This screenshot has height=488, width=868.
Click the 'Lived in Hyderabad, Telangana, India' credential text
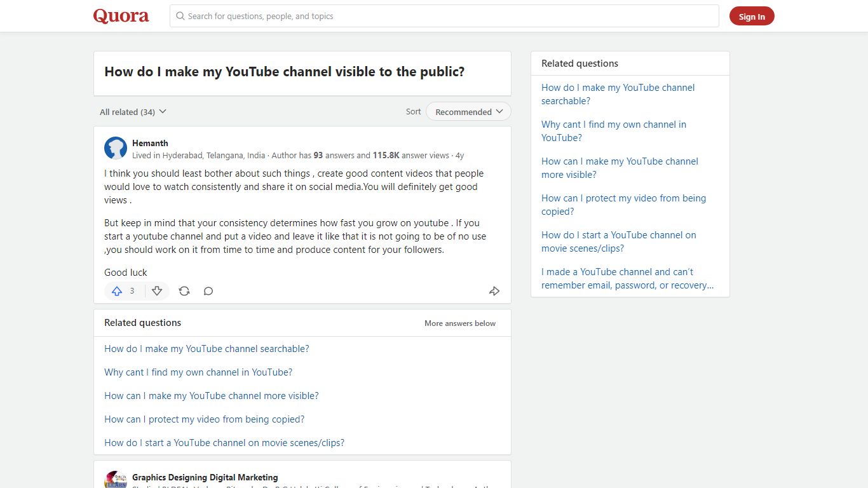tap(199, 155)
